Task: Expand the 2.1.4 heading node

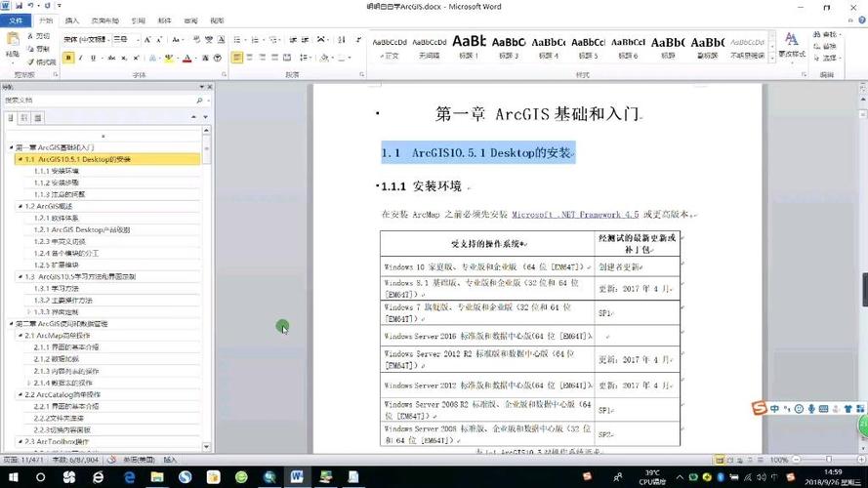Action: (28, 383)
